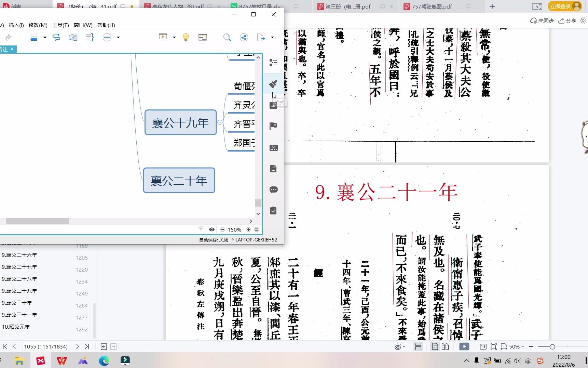Open the 插入(I) menu

(x=16, y=25)
